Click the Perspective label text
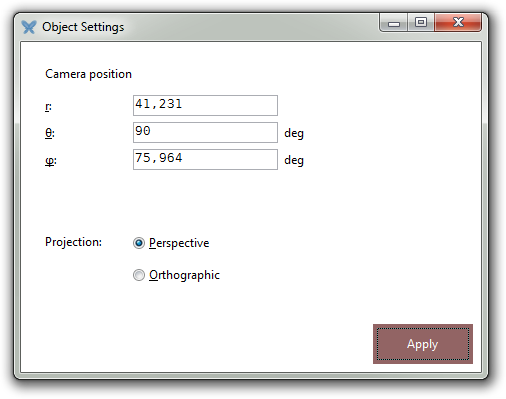Screen dimensions: 506x399 point(179,243)
